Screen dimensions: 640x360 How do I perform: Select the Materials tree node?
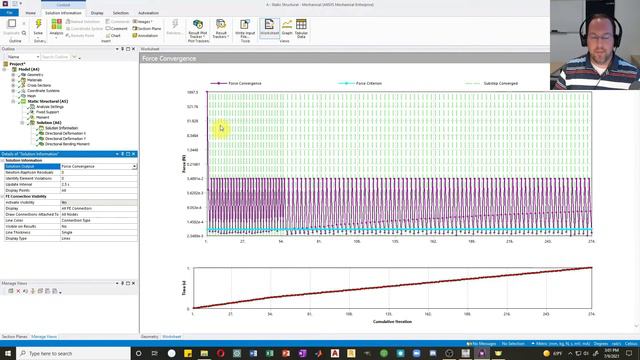click(x=34, y=80)
